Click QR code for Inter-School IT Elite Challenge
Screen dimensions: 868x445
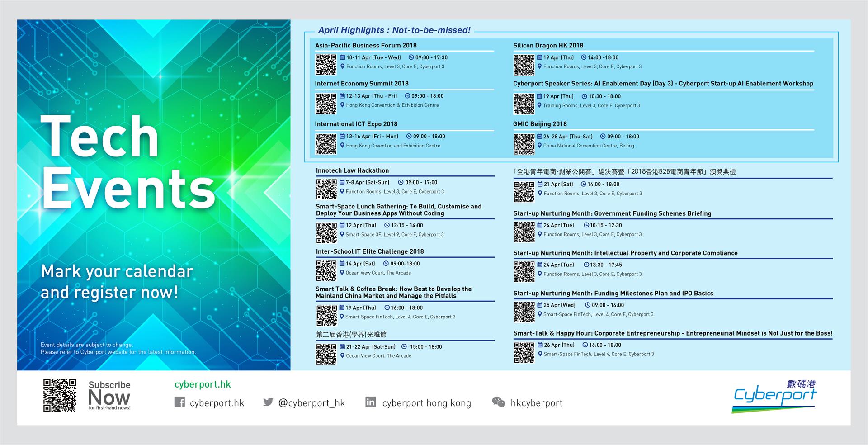click(x=326, y=270)
